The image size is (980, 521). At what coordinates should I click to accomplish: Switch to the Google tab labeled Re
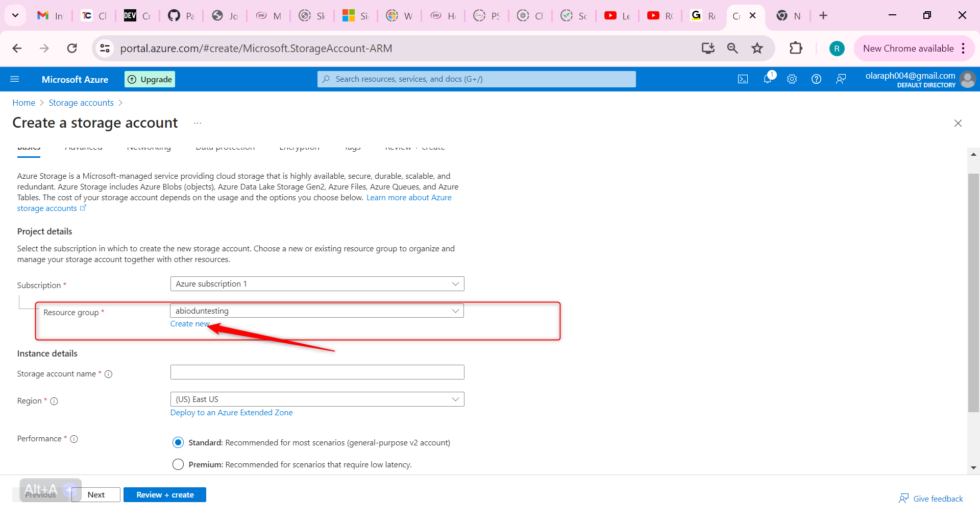704,16
